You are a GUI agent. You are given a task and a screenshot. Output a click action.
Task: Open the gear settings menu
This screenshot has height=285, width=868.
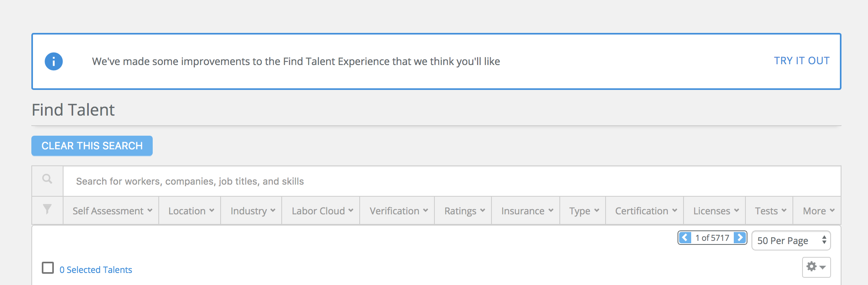pos(816,267)
